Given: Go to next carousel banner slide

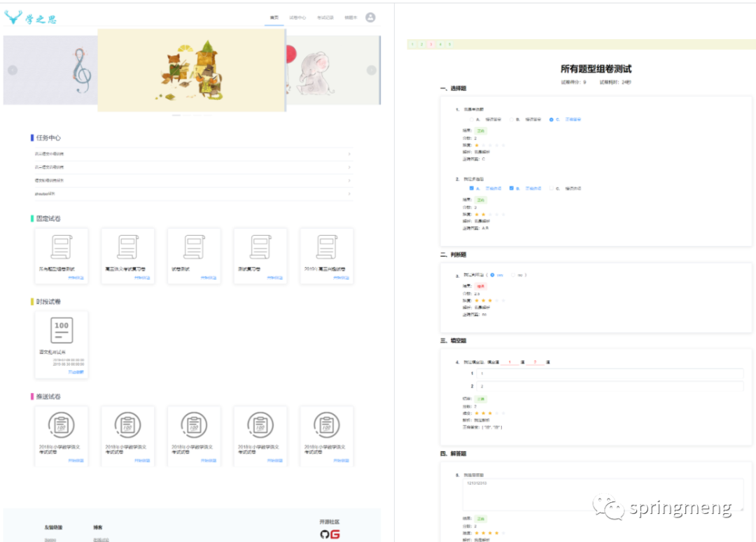Looking at the screenshot, I should tap(371, 71).
